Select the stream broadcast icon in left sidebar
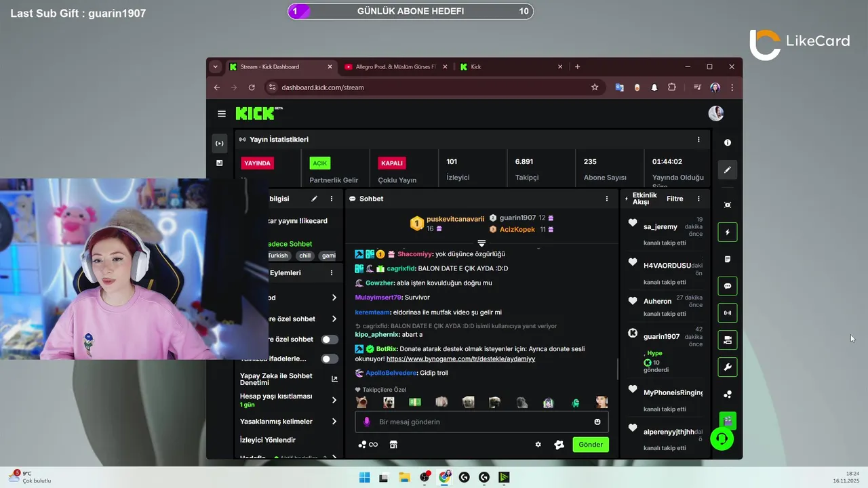Screen dimensions: 868x488 tap(219, 143)
